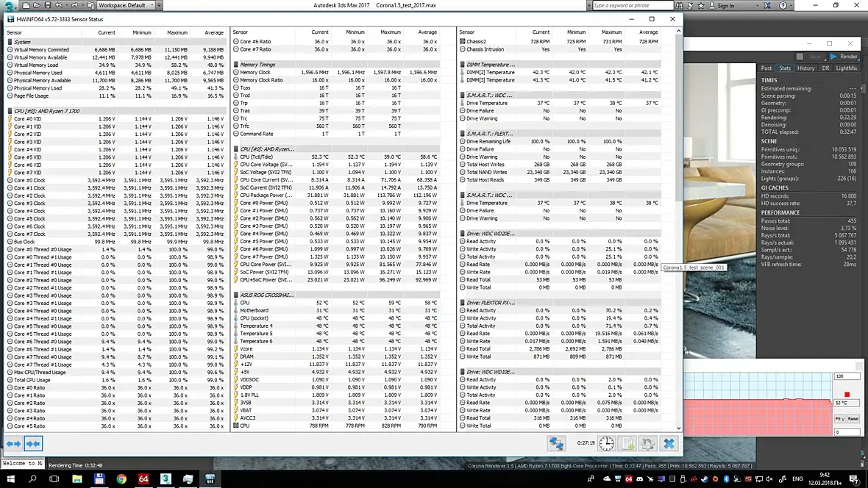The image size is (868, 488).
Task: Open Task View on the taskbar
Action: coord(54,478)
